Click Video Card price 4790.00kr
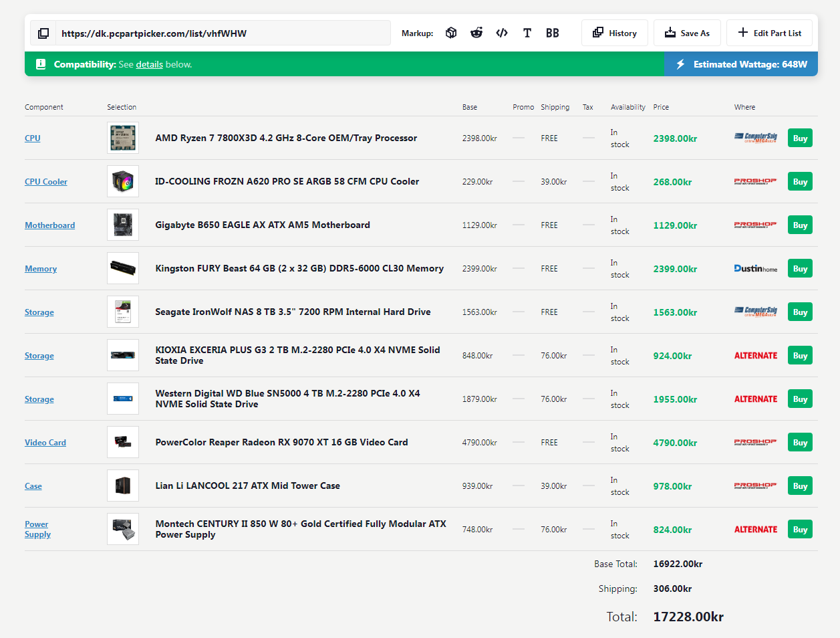This screenshot has height=638, width=840. (675, 443)
